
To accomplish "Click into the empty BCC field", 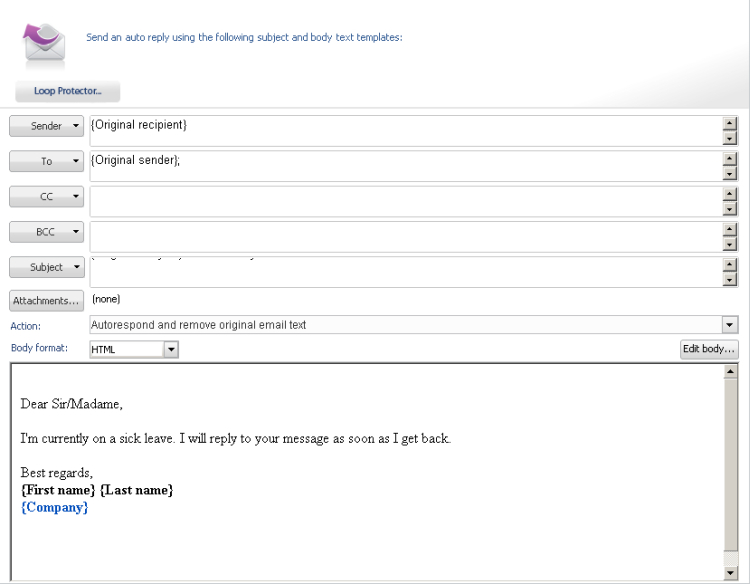I will (x=406, y=237).
